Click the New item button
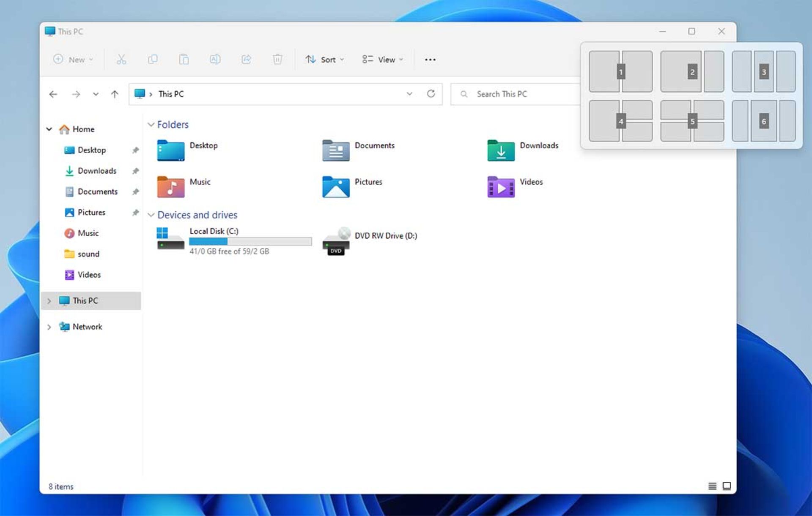This screenshot has height=516, width=812. 71,59
